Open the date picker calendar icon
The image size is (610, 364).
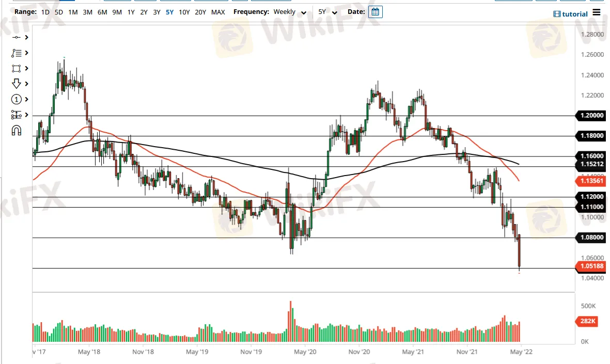(374, 12)
